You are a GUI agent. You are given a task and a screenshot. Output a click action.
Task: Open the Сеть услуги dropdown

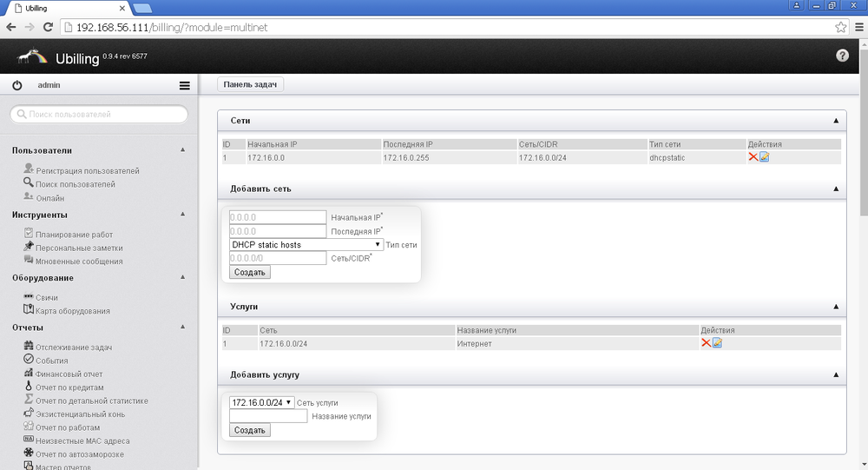[261, 403]
